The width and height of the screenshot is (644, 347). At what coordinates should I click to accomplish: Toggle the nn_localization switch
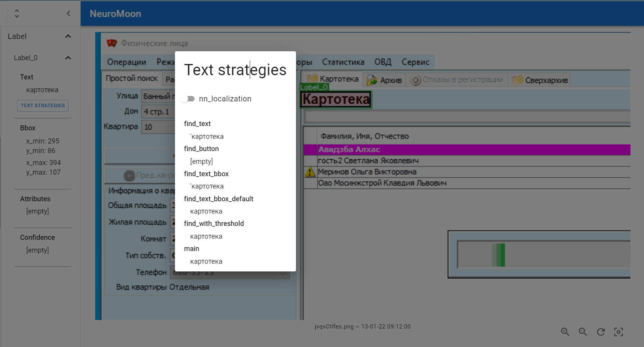pos(188,99)
